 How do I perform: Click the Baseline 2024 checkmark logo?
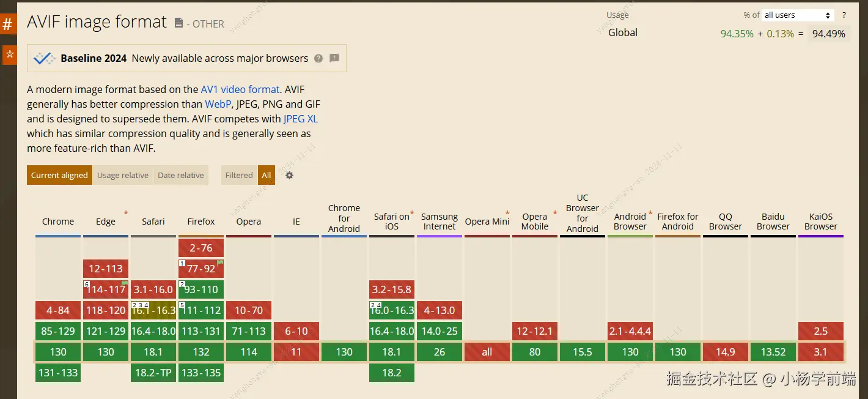pyautogui.click(x=44, y=59)
